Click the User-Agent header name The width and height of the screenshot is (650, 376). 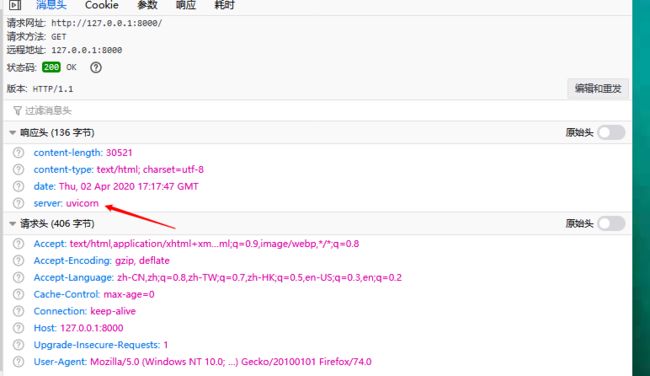click(x=60, y=361)
